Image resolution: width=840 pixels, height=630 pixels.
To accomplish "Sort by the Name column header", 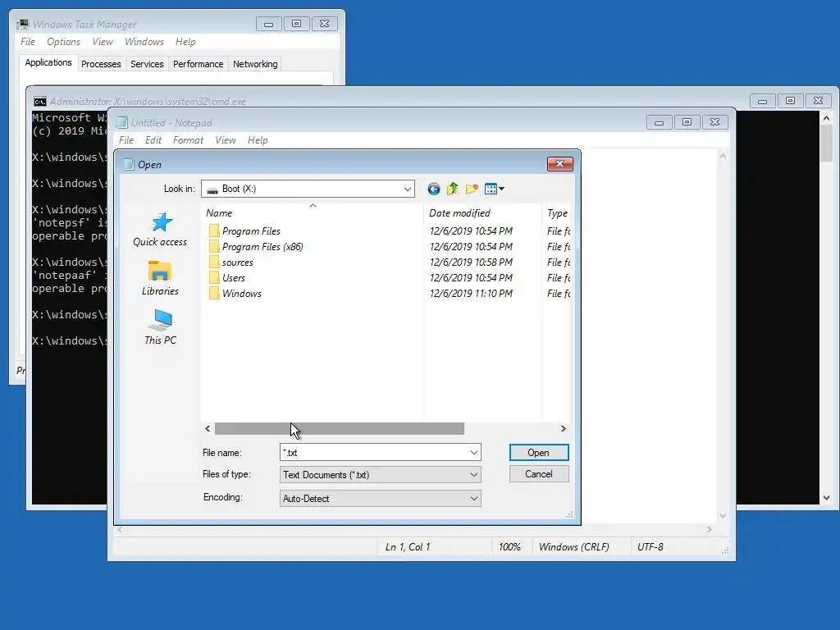I will tap(313, 213).
